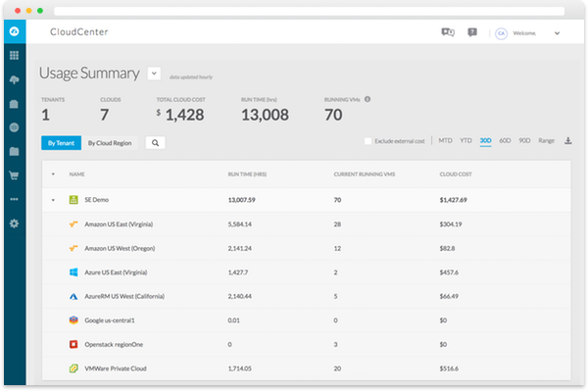Select the Openstack regionOne name
588x392 pixels.
click(114, 344)
